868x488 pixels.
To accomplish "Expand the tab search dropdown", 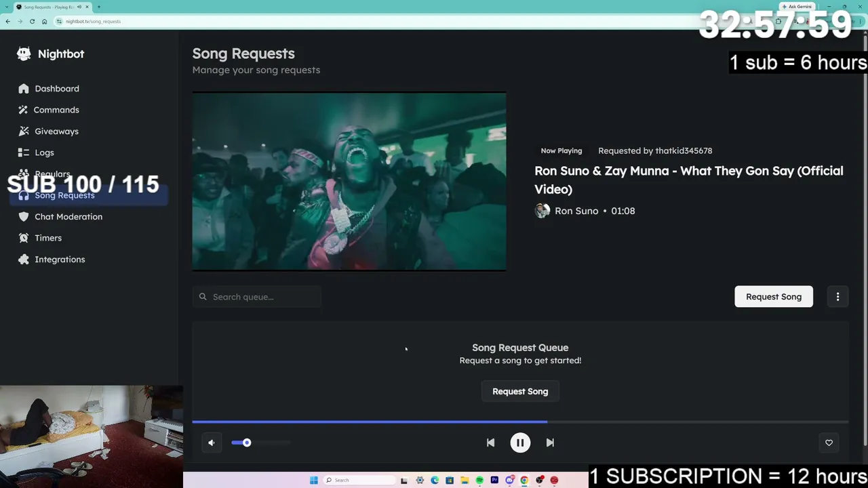I will coord(7,7).
